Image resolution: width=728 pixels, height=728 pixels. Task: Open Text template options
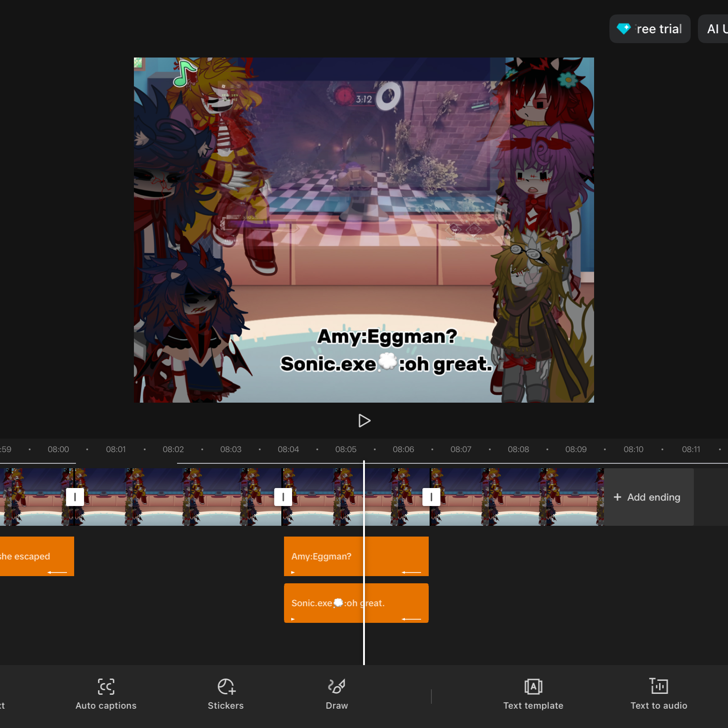coord(533,694)
